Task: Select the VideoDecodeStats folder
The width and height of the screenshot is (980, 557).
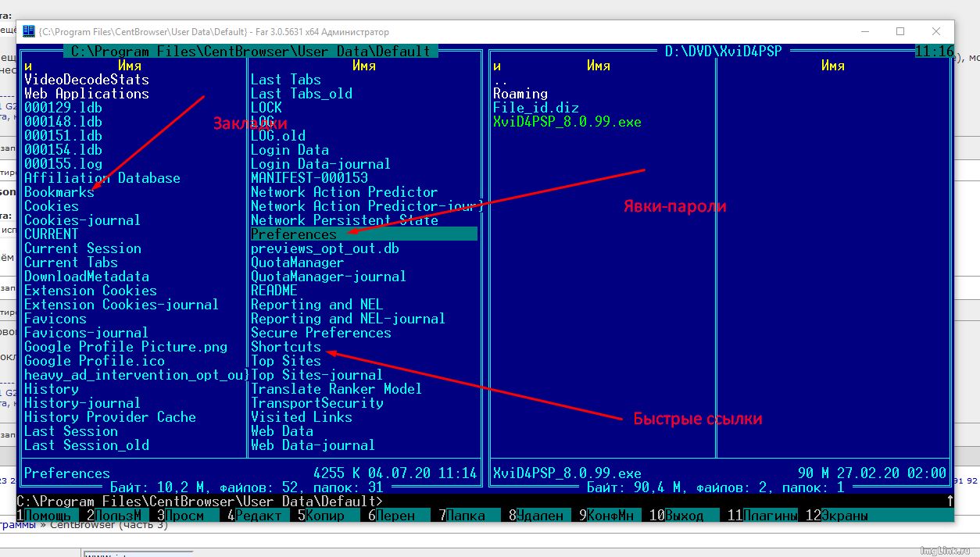Action: [87, 80]
